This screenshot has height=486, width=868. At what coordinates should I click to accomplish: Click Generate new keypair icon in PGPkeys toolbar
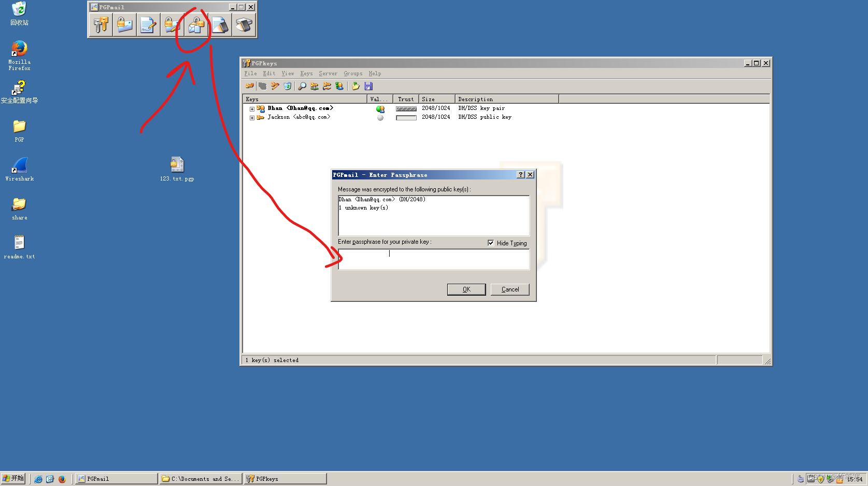(250, 86)
